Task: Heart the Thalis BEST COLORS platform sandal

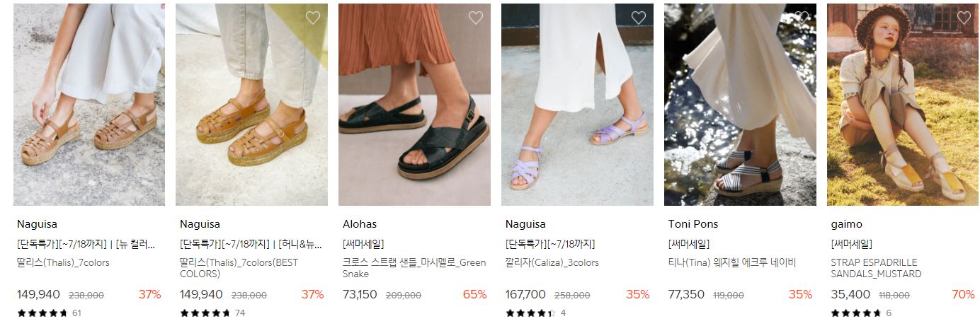Action: (313, 18)
